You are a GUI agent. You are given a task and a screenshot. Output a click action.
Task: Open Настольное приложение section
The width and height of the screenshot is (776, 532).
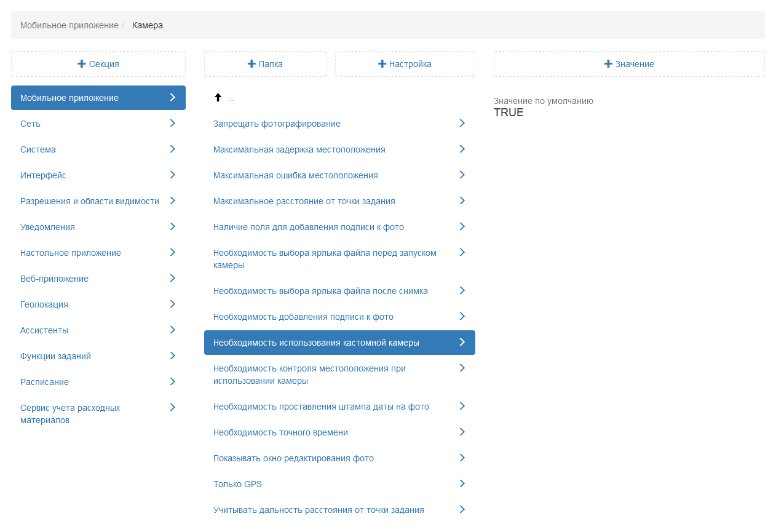pyautogui.click(x=98, y=253)
